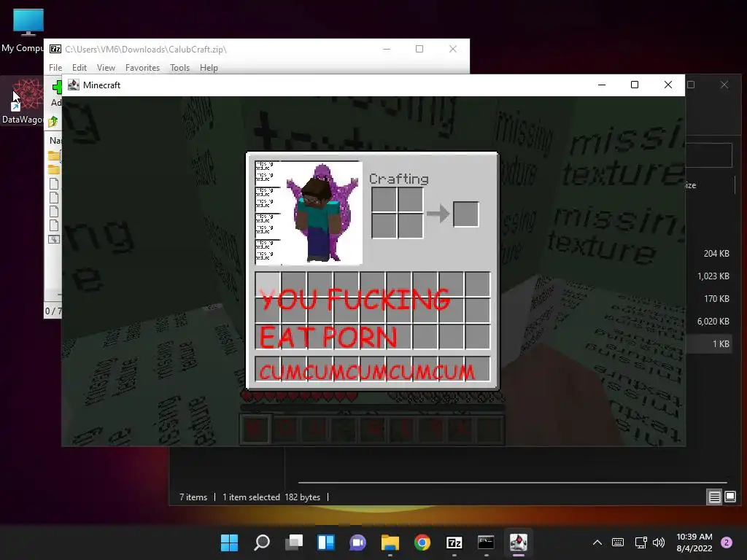
Task: Select the last inventory slot in top row
Action: coord(477,284)
